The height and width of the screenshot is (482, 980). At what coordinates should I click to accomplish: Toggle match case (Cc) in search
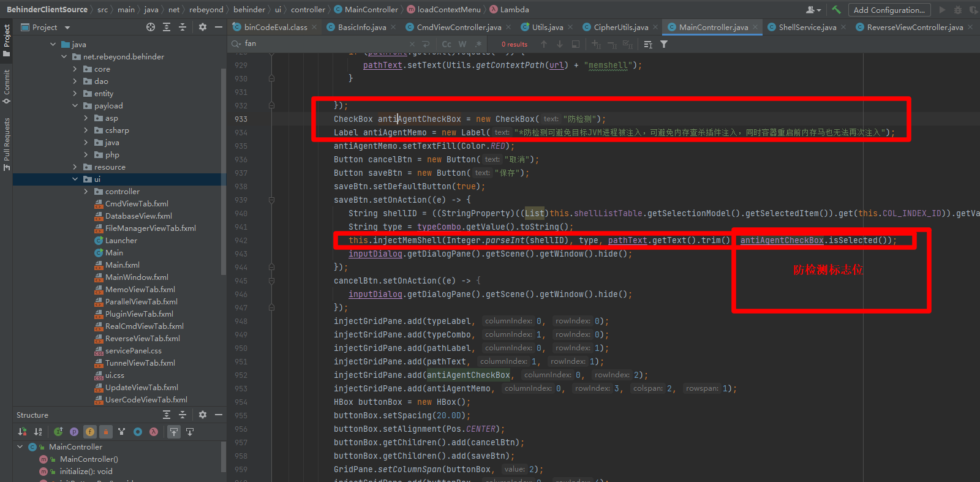coord(447,44)
